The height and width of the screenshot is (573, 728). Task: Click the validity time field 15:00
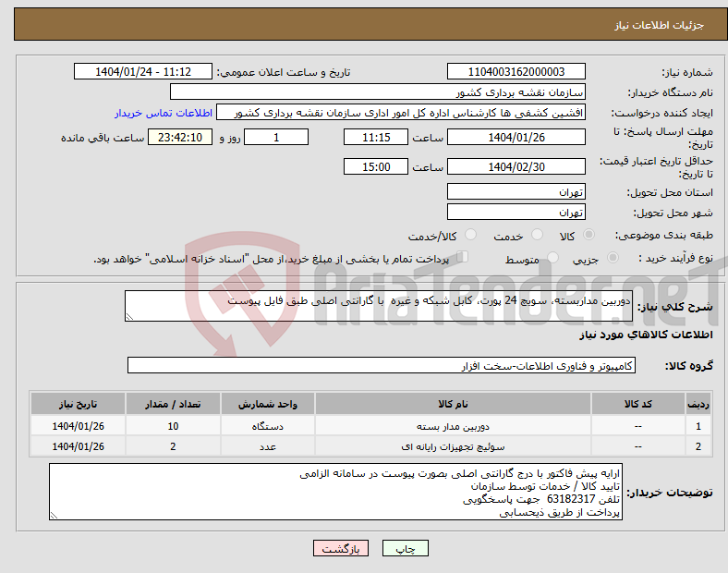pos(376,166)
